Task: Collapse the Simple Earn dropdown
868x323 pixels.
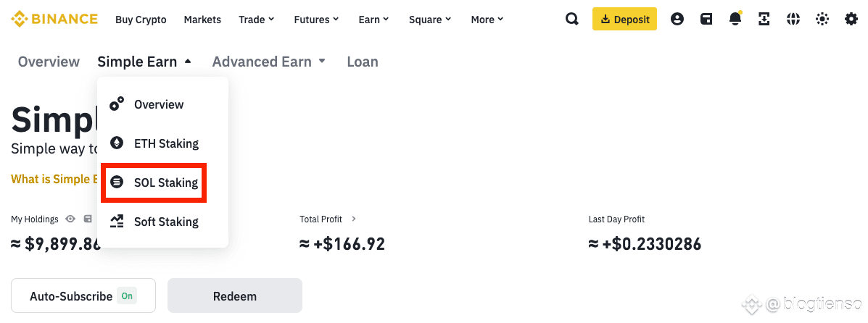Action: pos(144,62)
